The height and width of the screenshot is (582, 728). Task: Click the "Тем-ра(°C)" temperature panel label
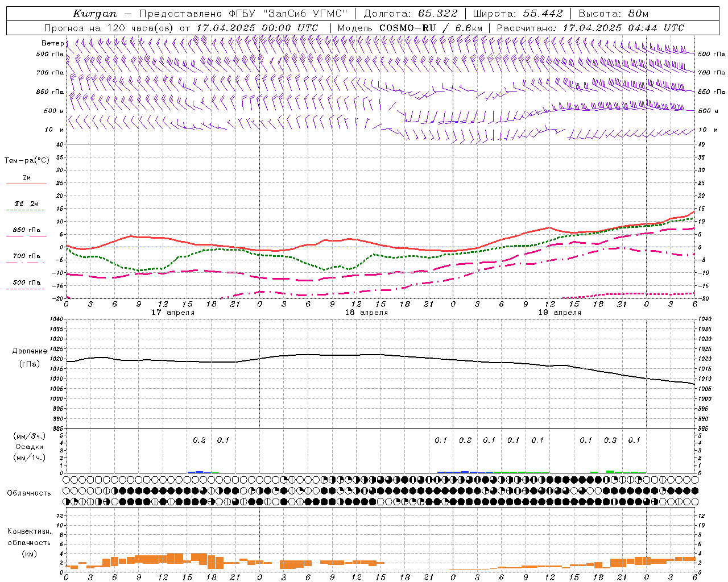click(x=27, y=161)
